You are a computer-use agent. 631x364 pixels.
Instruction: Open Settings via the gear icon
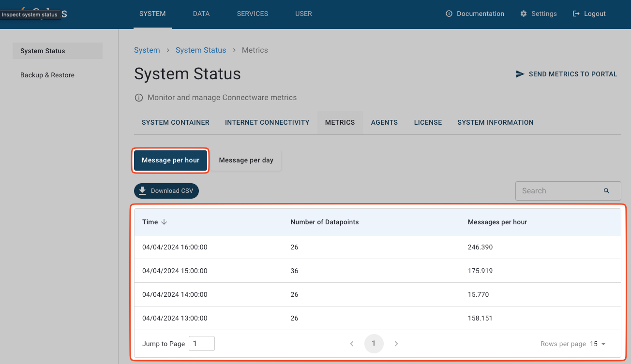point(524,14)
